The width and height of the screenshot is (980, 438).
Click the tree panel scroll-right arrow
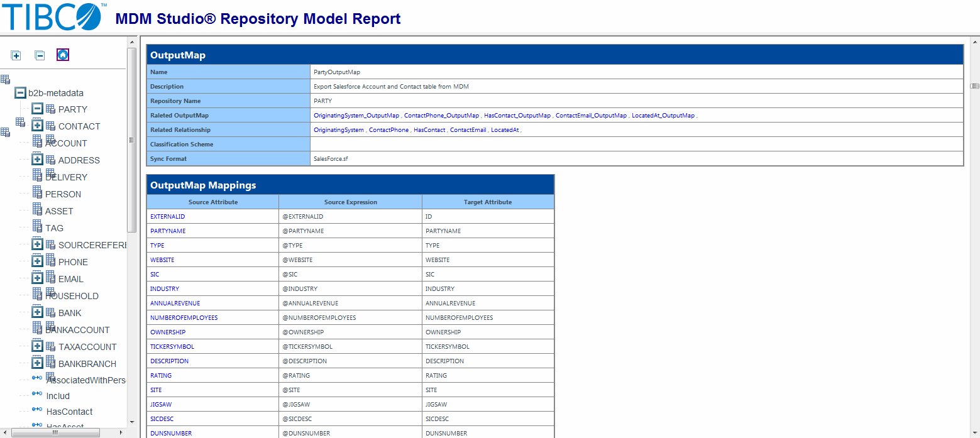(121, 432)
